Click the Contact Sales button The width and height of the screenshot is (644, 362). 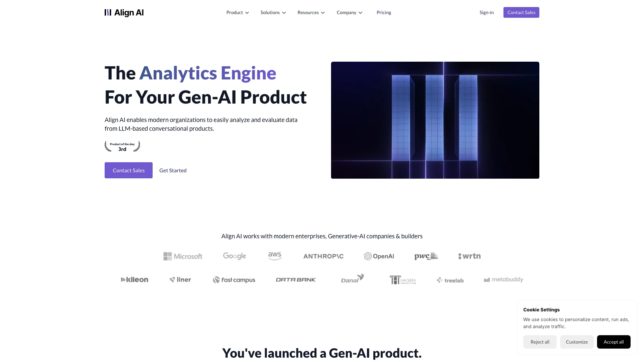(521, 12)
